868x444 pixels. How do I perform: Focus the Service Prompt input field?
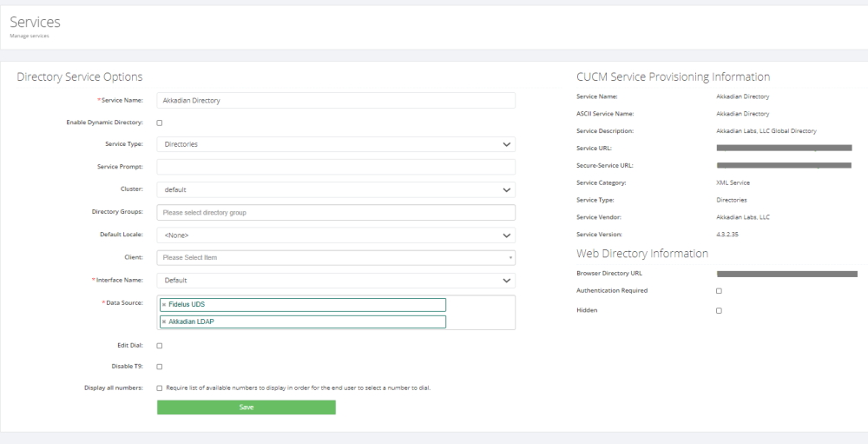336,167
